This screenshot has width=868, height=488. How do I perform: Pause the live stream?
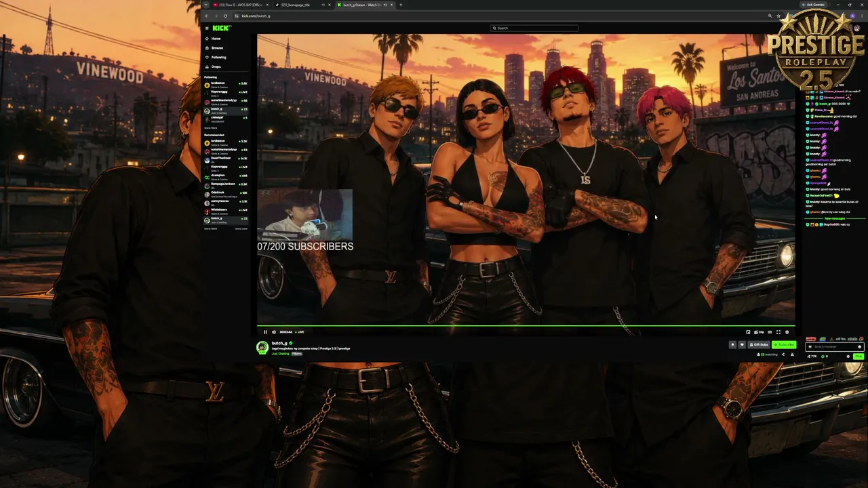[265, 332]
